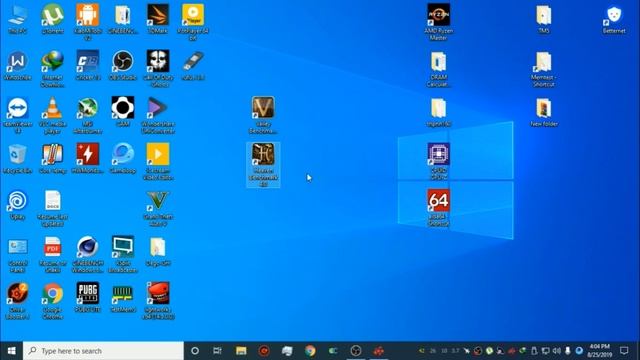Open the clock showing 4:04 PM

(600, 351)
